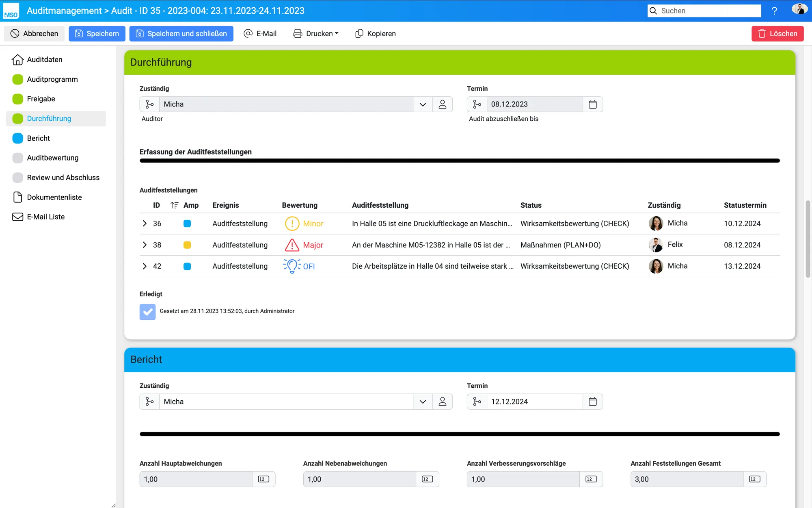Click the Anzahl Hauptabweichungen value field
This screenshot has width=812, height=508.
tap(196, 479)
